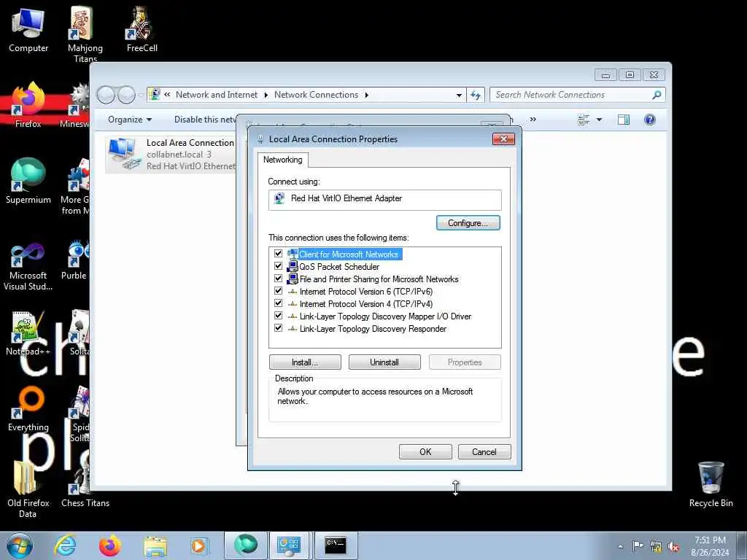
Task: Open Old Firefox Data folder
Action: (x=28, y=489)
